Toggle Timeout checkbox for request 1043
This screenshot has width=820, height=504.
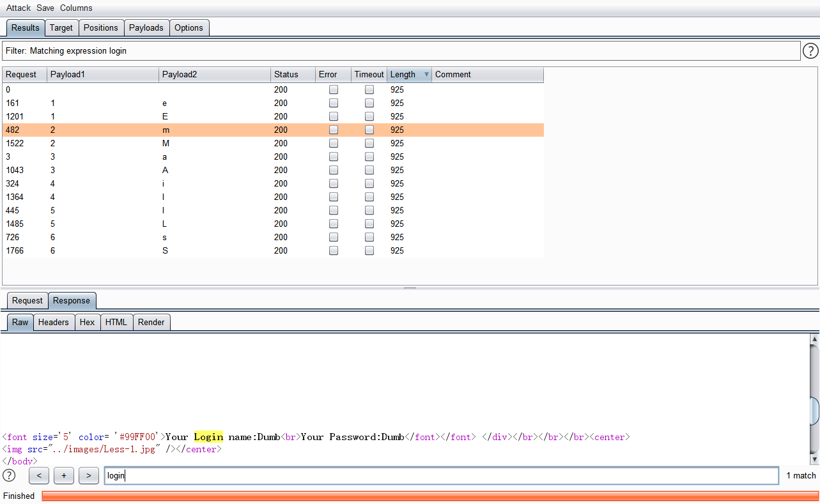point(369,171)
